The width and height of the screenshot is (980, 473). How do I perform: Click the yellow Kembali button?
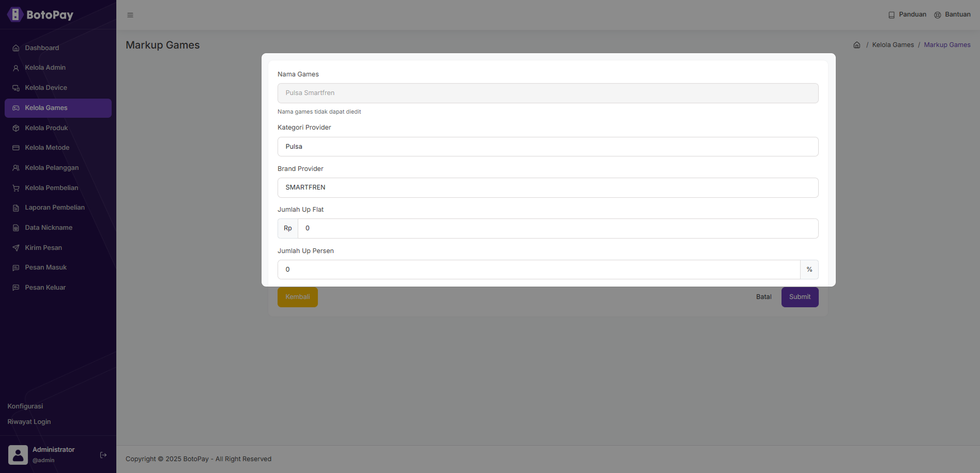pyautogui.click(x=298, y=297)
